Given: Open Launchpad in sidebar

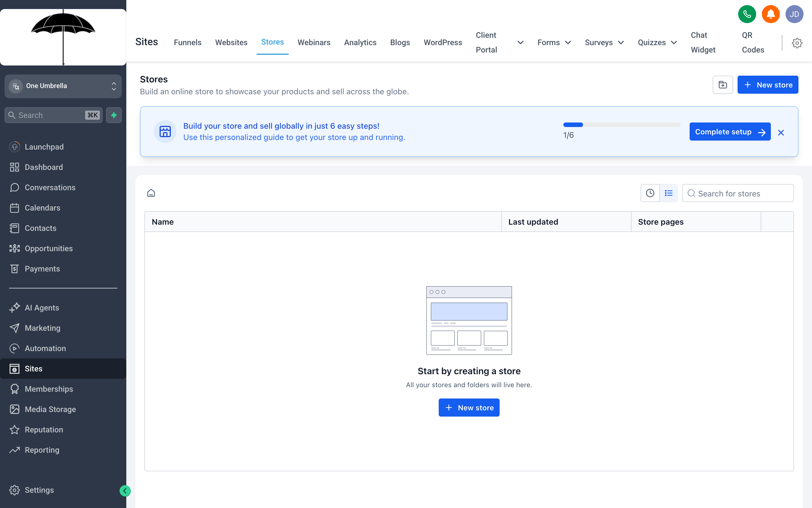Looking at the screenshot, I should [x=63, y=147].
